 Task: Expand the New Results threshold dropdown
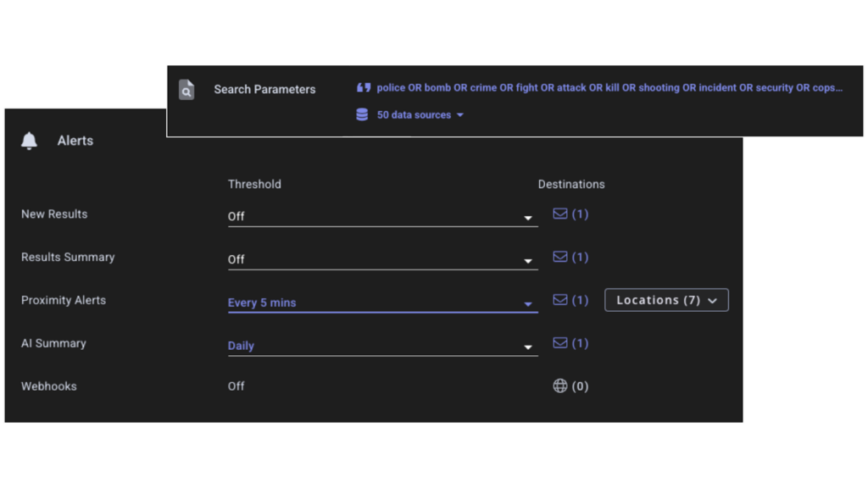(382, 216)
